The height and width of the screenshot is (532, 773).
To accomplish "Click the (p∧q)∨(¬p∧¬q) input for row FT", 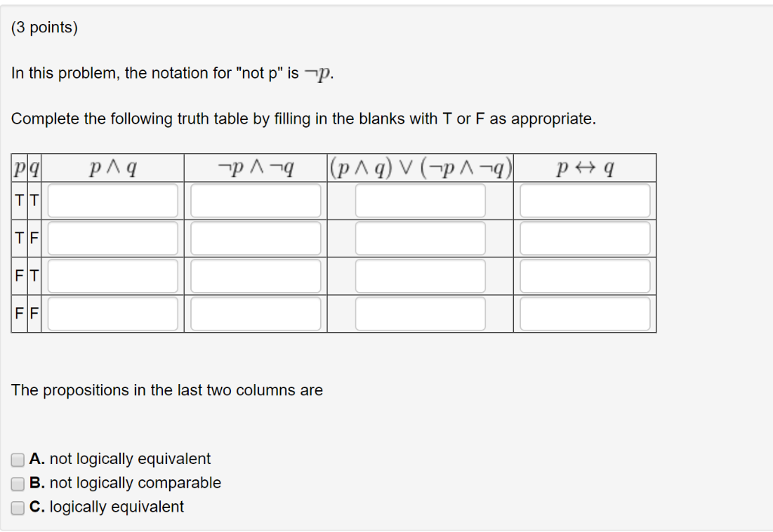I will coord(420,275).
